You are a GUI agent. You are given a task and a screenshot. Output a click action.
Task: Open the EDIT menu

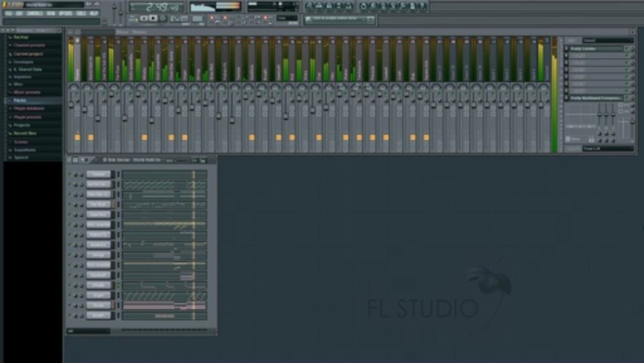point(19,13)
